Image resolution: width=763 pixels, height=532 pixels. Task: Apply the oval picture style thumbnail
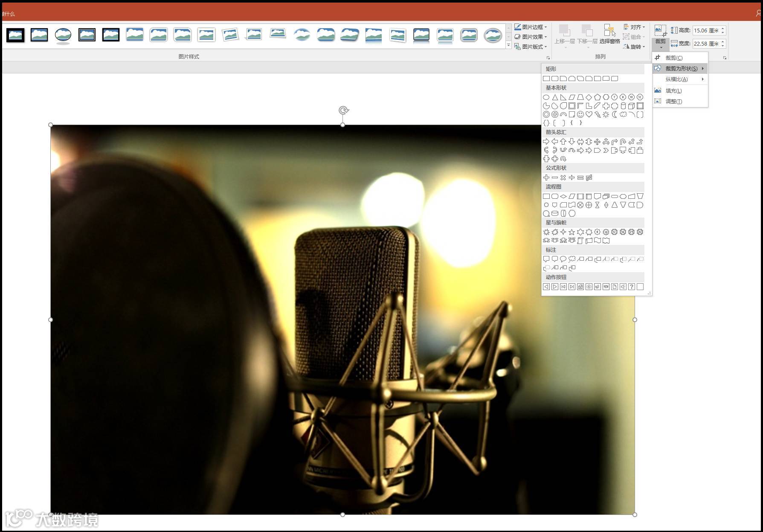(x=63, y=35)
